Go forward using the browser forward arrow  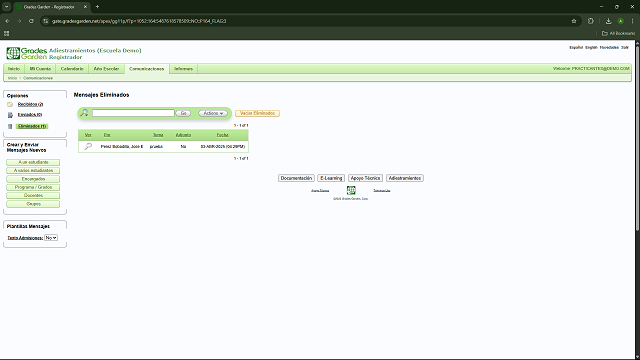19,21
